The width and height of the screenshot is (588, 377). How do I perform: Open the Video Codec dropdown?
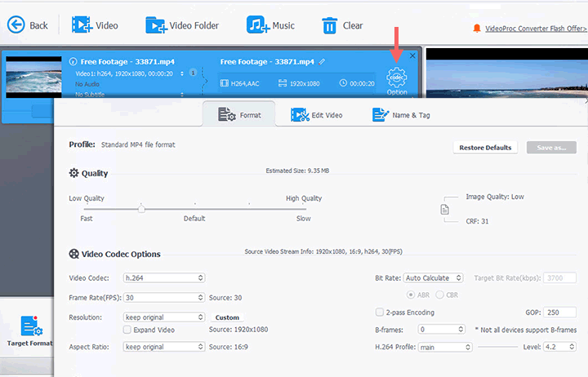click(x=163, y=278)
